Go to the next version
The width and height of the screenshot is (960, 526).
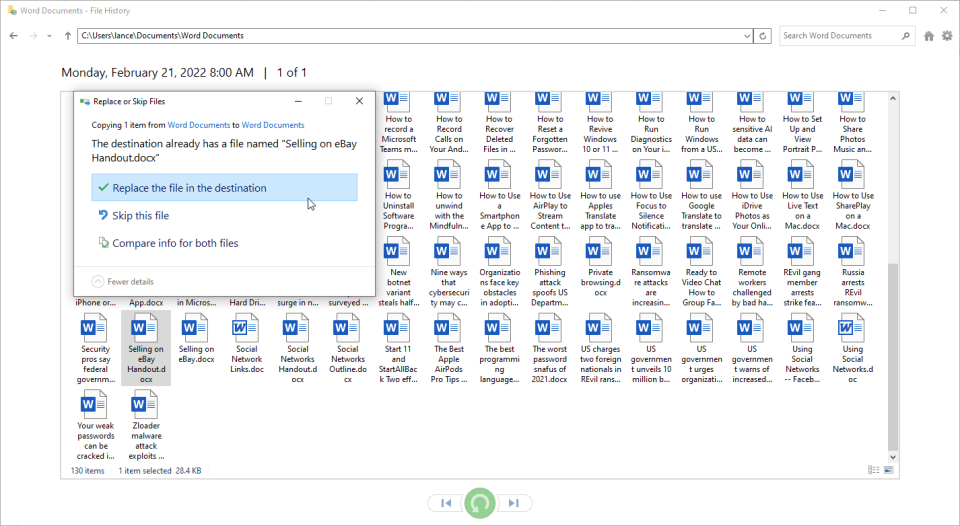pos(514,503)
